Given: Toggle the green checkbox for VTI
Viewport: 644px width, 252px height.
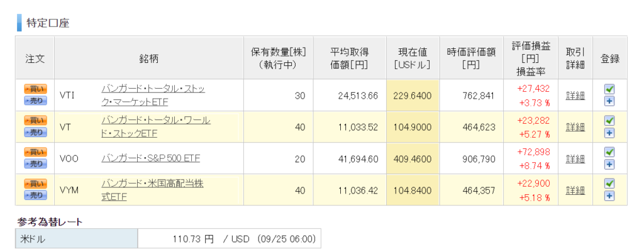Looking at the screenshot, I should tap(610, 89).
